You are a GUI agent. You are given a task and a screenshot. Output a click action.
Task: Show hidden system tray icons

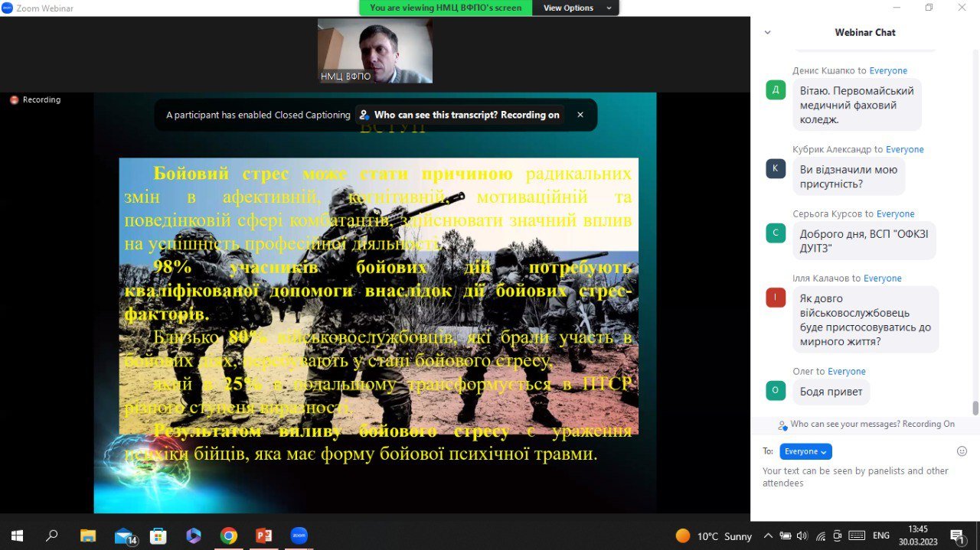tap(768, 535)
